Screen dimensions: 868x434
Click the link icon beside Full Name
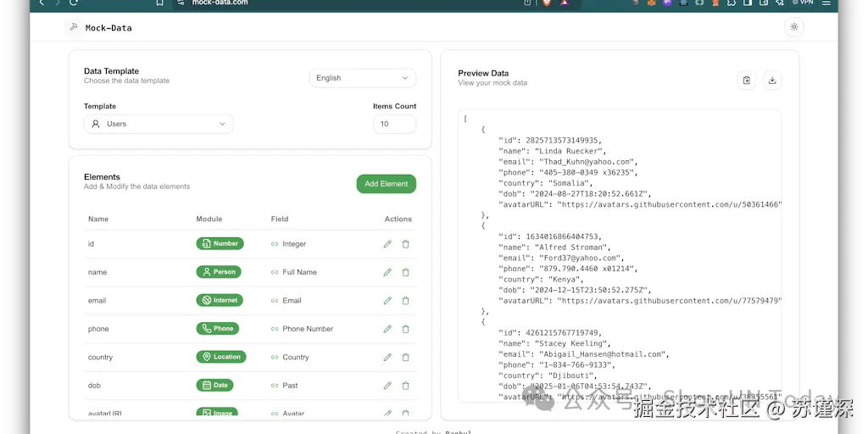tap(275, 272)
